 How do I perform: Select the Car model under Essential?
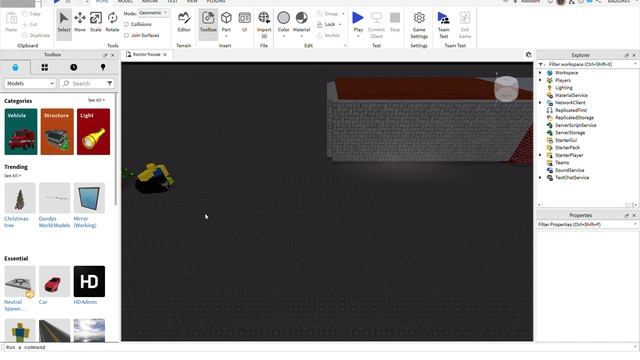54,285
